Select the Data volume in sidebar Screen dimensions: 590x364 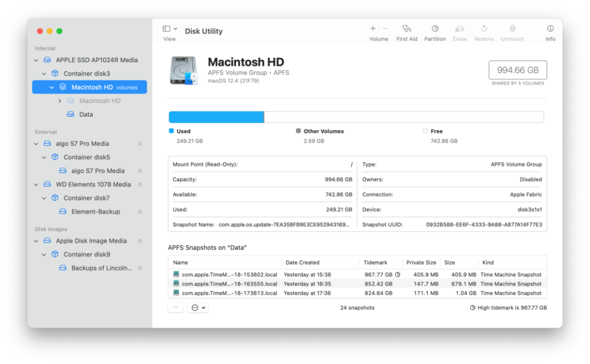tap(86, 115)
